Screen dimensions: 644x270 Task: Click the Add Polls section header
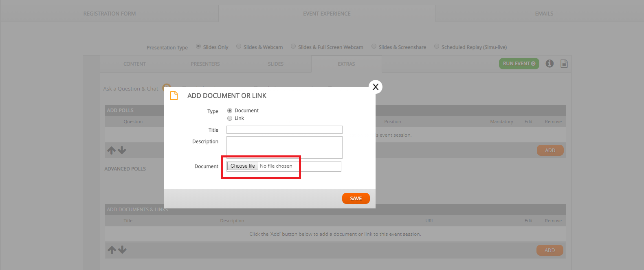(x=335, y=111)
